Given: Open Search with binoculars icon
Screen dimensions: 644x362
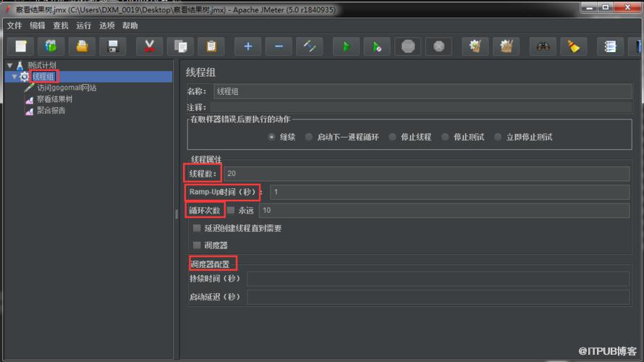Looking at the screenshot, I should pos(543,46).
